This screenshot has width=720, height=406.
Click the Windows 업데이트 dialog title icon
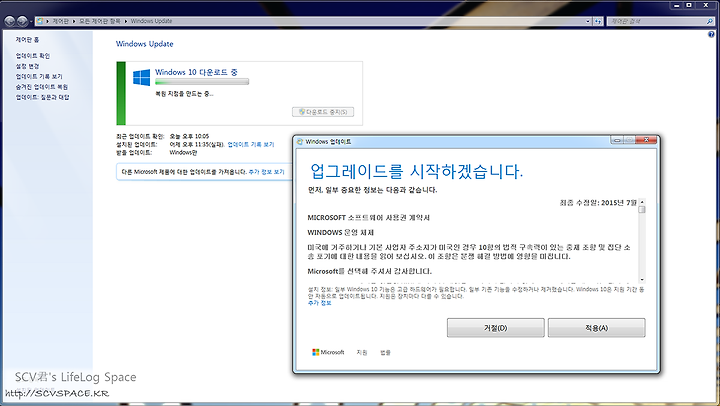point(300,141)
